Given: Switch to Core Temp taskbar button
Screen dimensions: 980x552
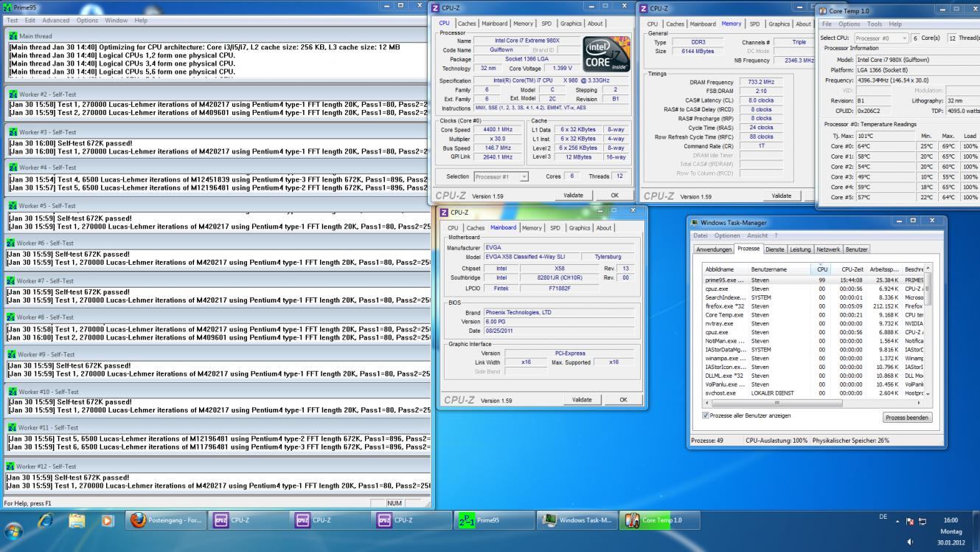Looking at the screenshot, I should 659,520.
